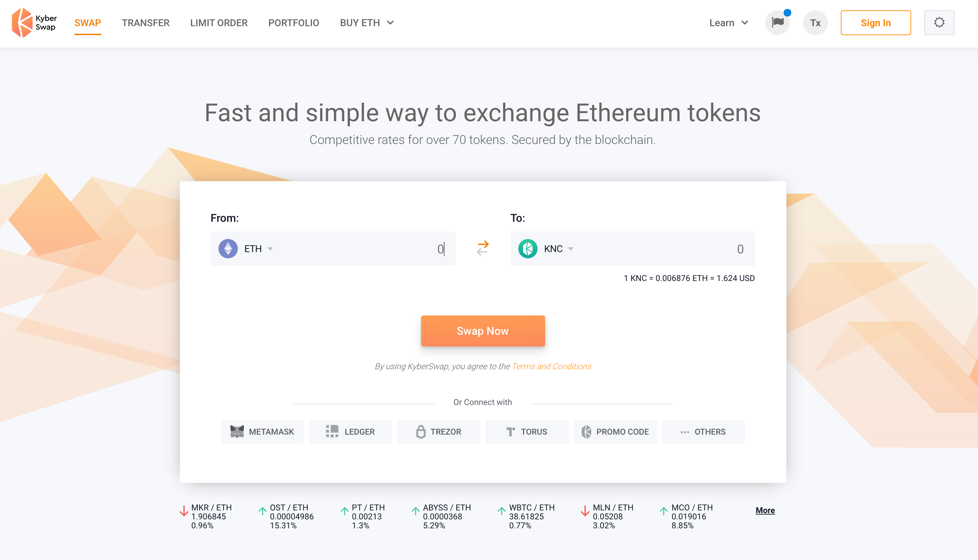Click the KyberSwap logo
Viewport: 978px width, 560px height.
pyautogui.click(x=34, y=23)
